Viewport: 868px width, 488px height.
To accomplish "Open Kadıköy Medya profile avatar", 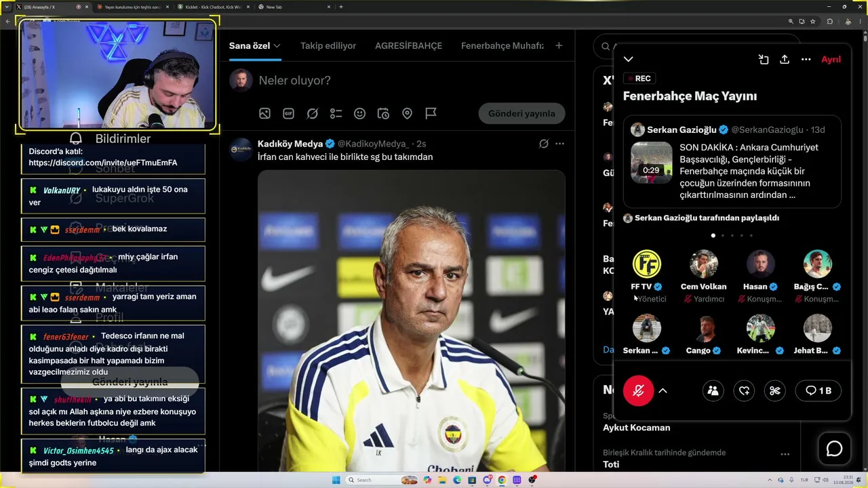I will point(241,149).
